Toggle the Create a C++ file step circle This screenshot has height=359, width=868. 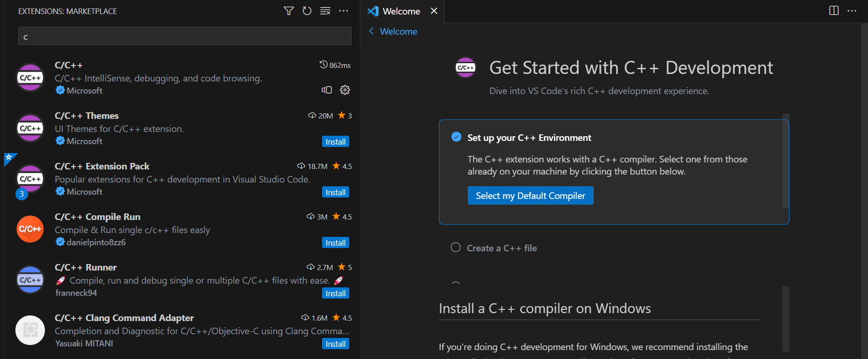pyautogui.click(x=456, y=247)
